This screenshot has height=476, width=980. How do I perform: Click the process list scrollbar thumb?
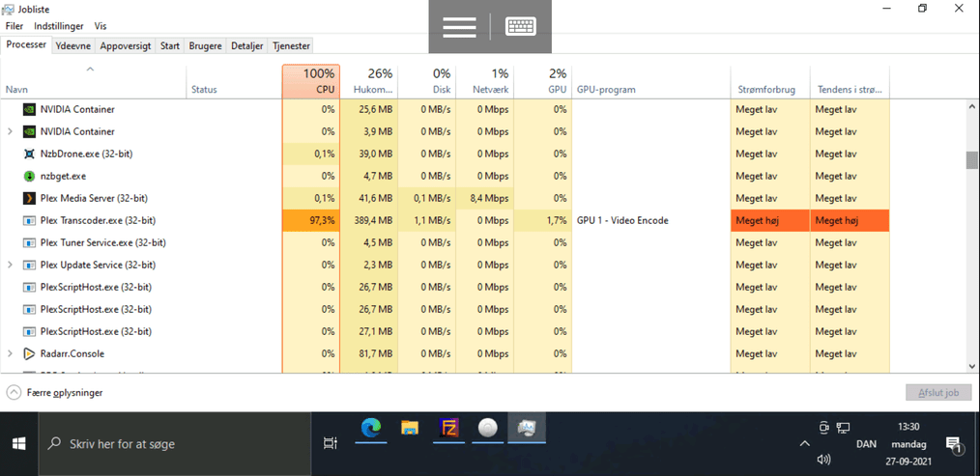point(972,160)
